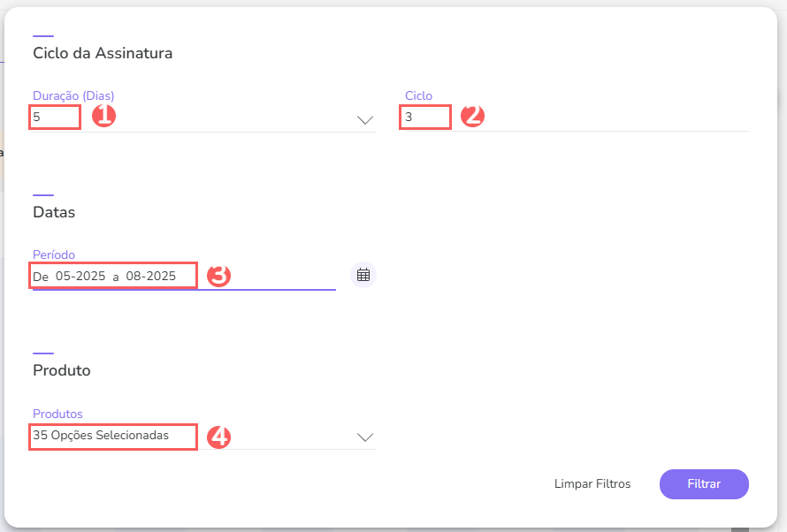The height and width of the screenshot is (532, 787).
Task: Click the 'Período' field label
Action: coord(55,255)
